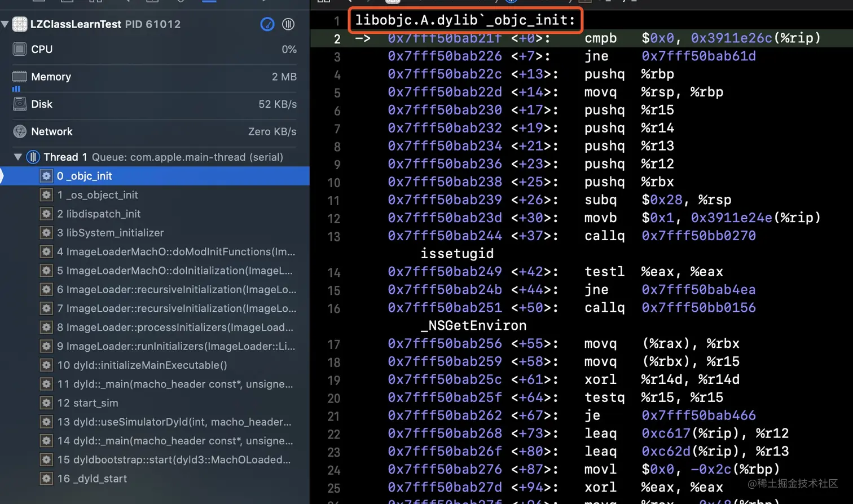Click the Network gauge globe icon
The image size is (853, 504).
point(20,131)
